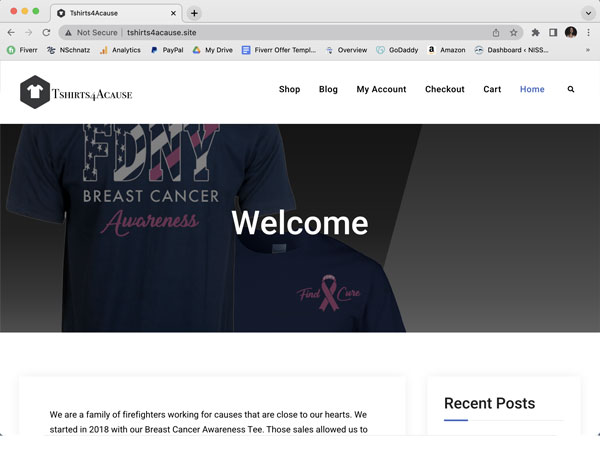Open new tab with plus button
The height and width of the screenshot is (450, 600).
194,13
